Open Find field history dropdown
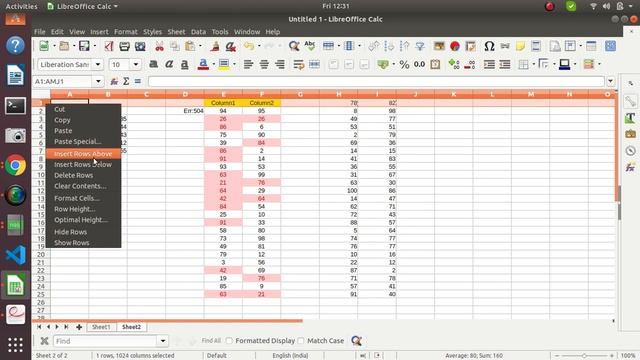This screenshot has width=640, height=360. point(162,341)
